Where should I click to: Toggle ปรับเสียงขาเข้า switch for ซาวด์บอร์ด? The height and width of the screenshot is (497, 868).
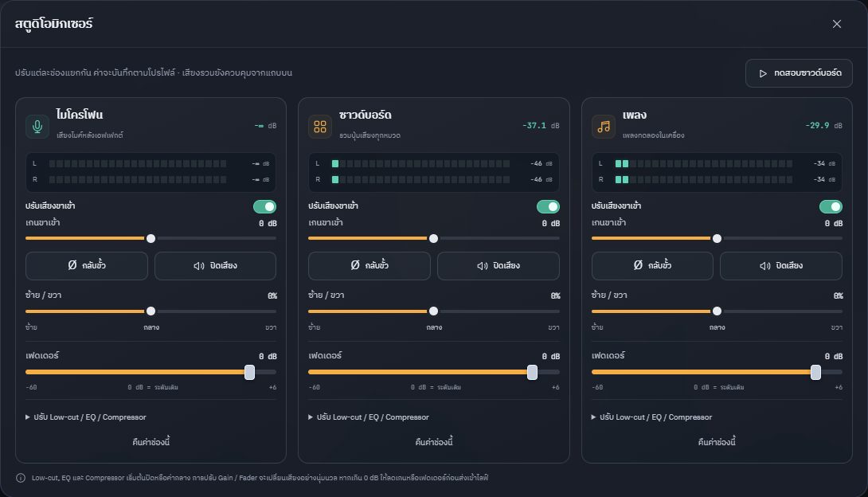click(548, 206)
